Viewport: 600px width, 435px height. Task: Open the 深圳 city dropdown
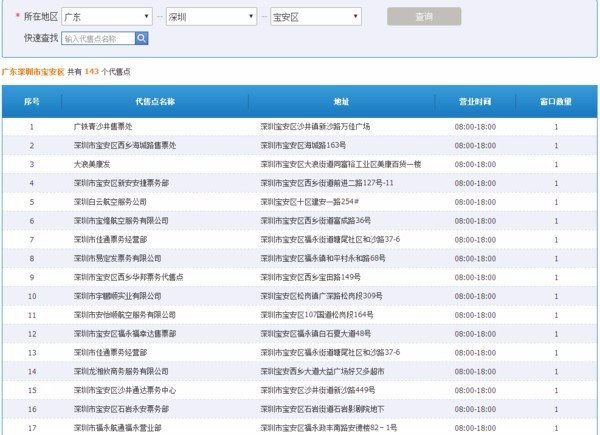211,17
